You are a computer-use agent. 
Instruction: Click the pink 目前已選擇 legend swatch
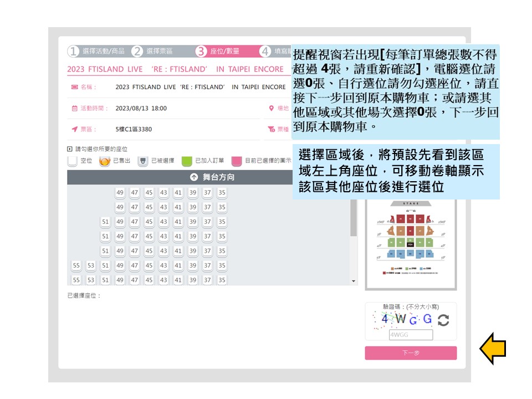(x=237, y=161)
